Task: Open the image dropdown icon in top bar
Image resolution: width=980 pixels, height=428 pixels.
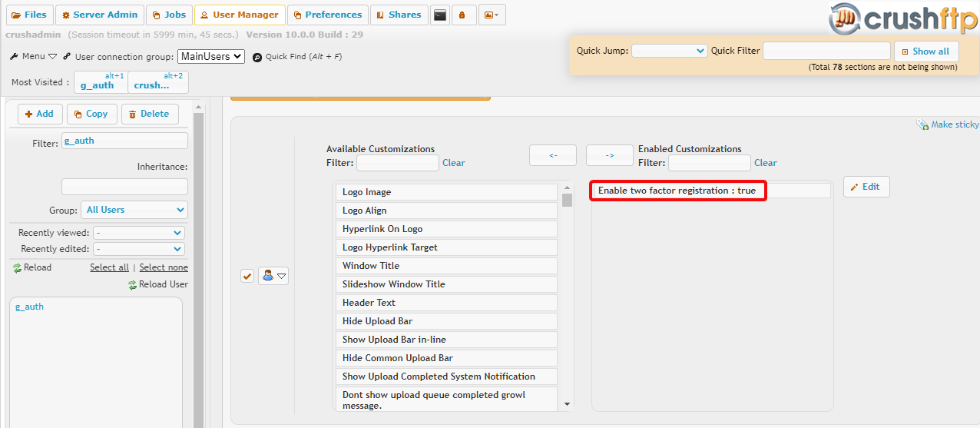Action: [x=492, y=15]
